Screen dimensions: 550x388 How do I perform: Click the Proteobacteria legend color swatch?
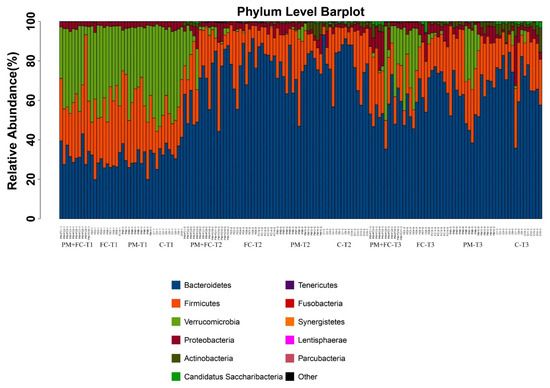[176, 340]
